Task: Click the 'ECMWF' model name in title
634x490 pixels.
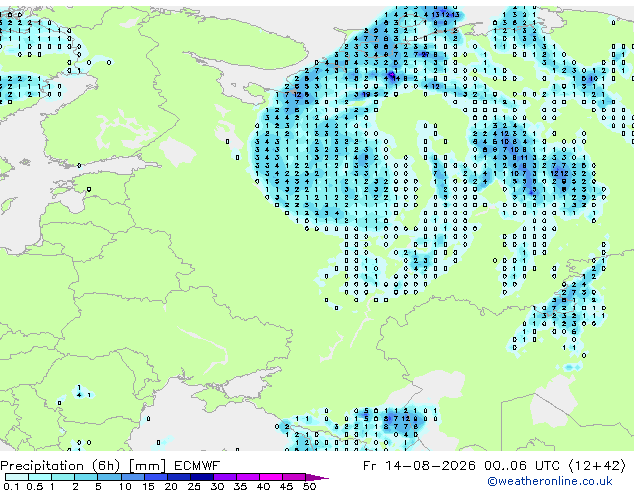Action: click(197, 466)
